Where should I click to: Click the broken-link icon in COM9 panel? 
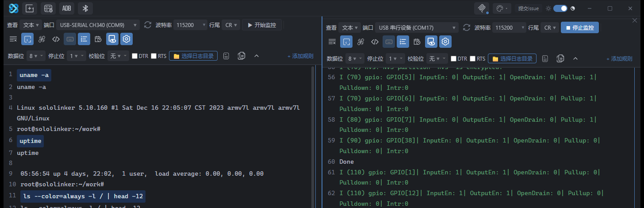42,39
